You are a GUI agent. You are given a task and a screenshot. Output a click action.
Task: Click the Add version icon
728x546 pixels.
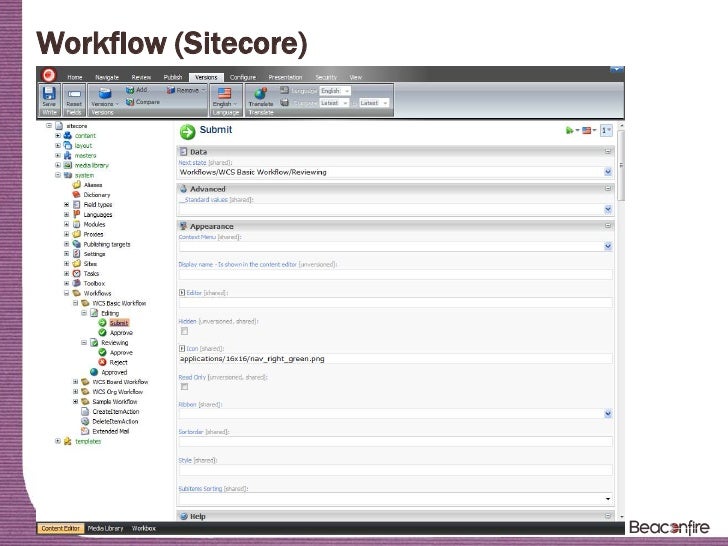[x=130, y=90]
